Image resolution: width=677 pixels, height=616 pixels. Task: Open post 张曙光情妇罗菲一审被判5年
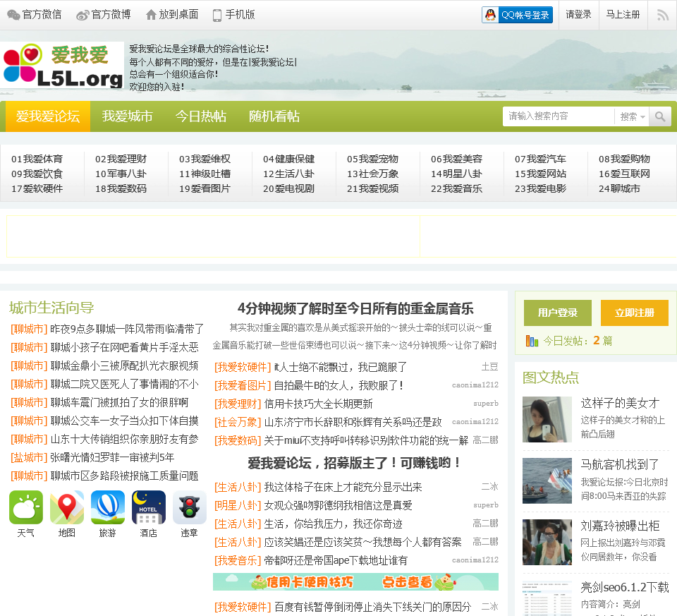[112, 457]
